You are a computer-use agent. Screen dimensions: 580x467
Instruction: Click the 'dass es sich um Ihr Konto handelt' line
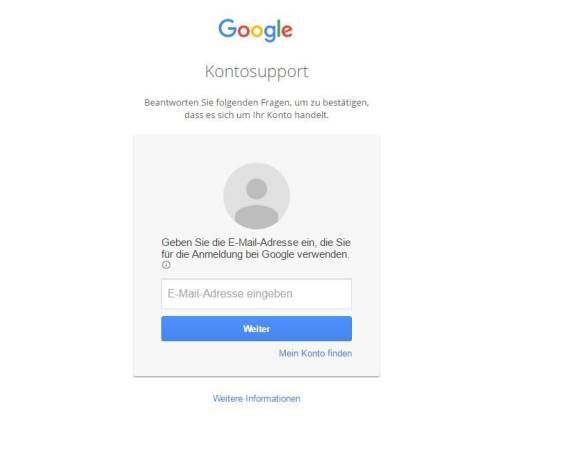(x=256, y=115)
